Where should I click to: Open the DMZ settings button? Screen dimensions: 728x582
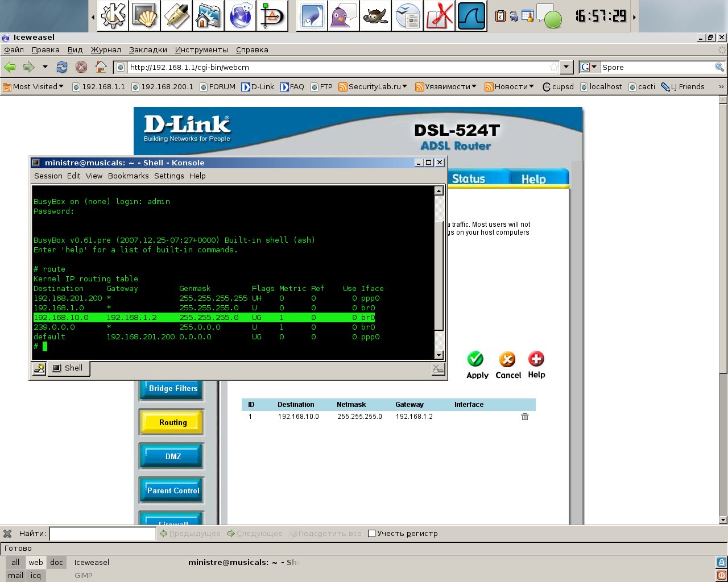(172, 456)
